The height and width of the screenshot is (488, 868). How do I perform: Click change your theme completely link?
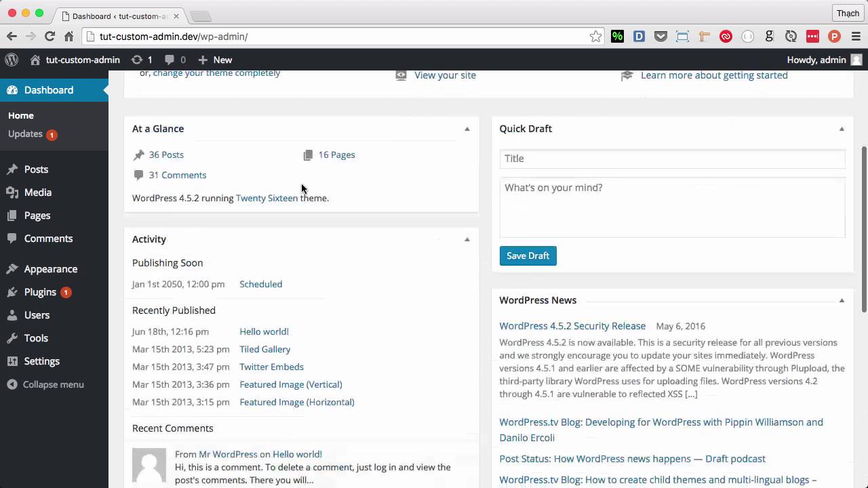pyautogui.click(x=216, y=74)
